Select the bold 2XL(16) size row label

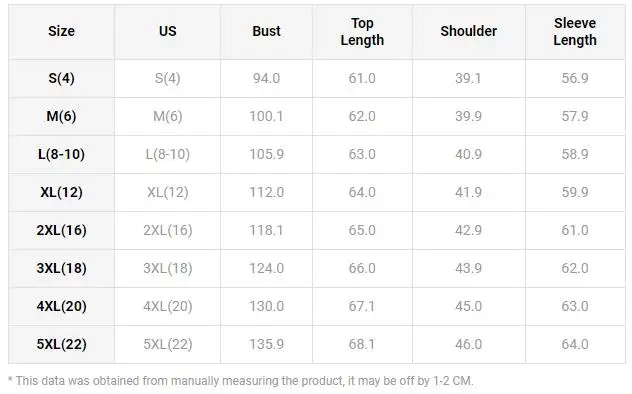coord(61,230)
